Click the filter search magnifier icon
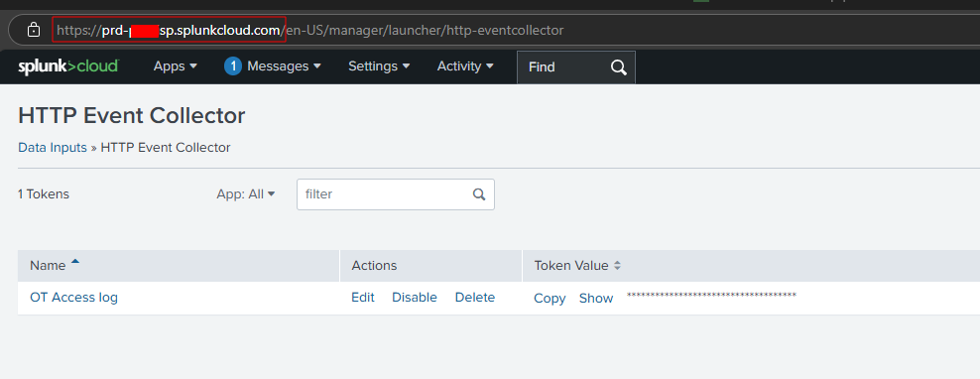980x379 pixels. [x=479, y=194]
